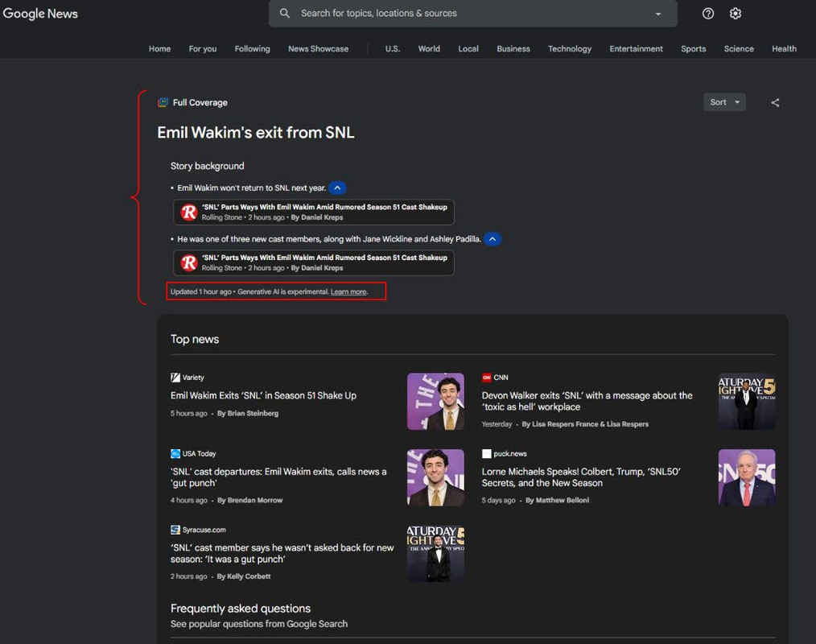
Task: Click the Full Coverage icon
Action: pyautogui.click(x=163, y=102)
